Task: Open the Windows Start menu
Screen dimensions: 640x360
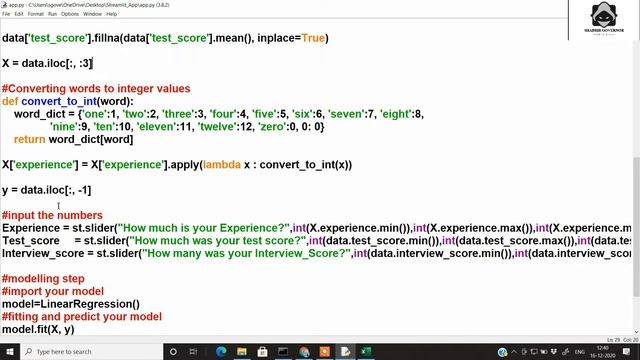Action: click(10, 351)
